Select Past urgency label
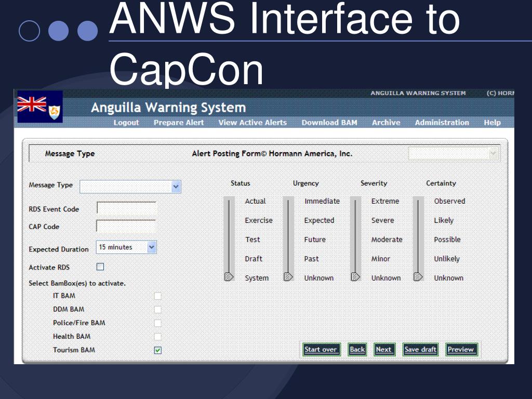 (312, 259)
